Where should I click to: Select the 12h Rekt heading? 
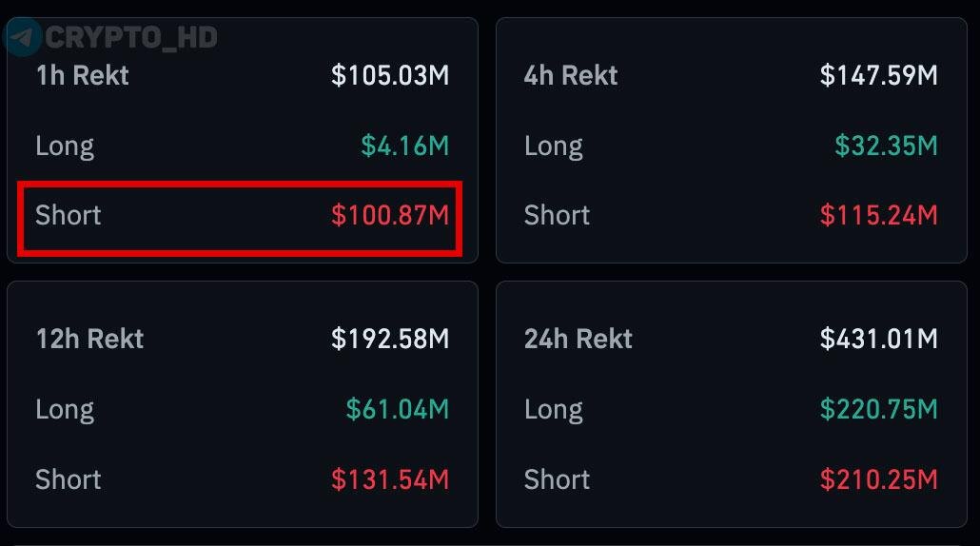pos(90,340)
